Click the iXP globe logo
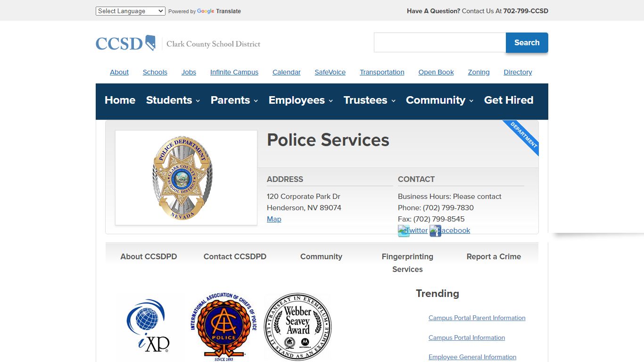 [148, 325]
